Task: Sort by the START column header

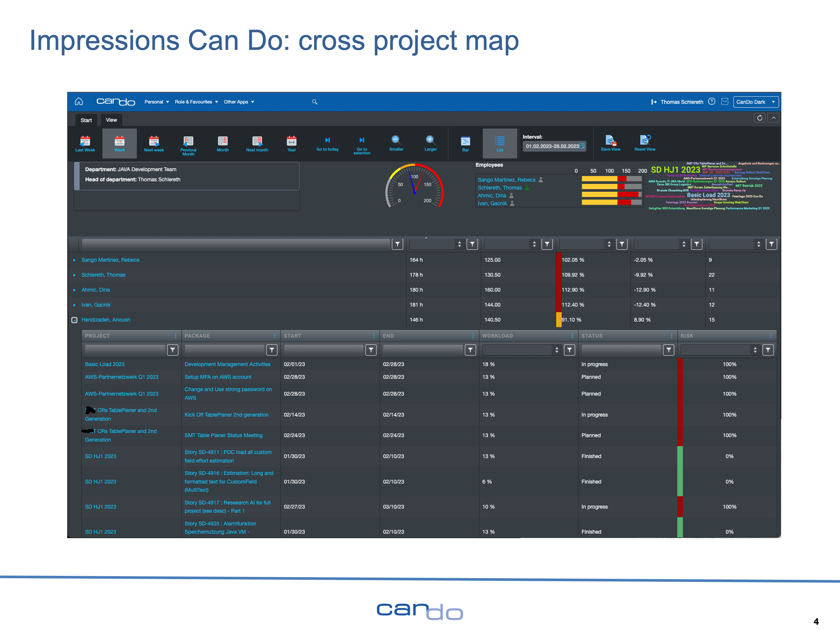Action: point(292,336)
